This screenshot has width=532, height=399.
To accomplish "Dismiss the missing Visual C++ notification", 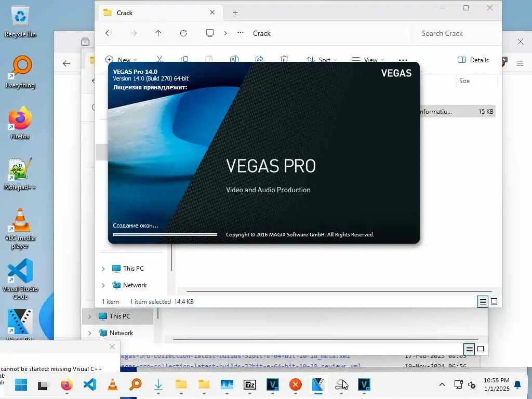I will (x=112, y=347).
